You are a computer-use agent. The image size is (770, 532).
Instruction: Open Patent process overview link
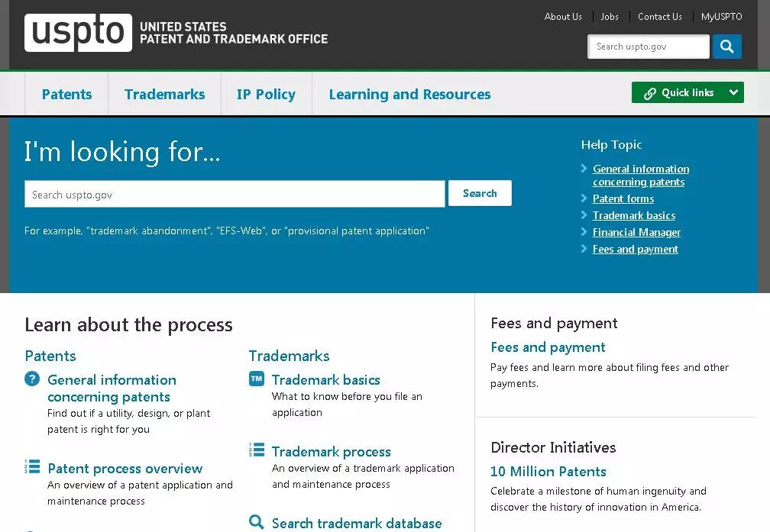pyautogui.click(x=125, y=468)
